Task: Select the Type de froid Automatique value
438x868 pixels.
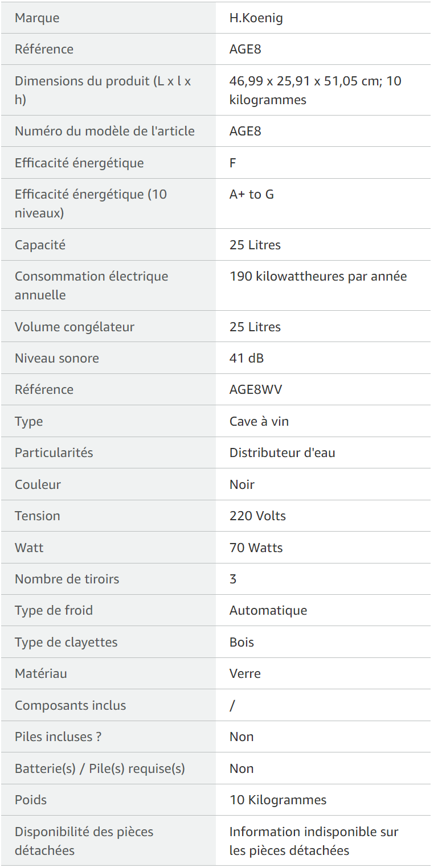Action: tap(268, 611)
